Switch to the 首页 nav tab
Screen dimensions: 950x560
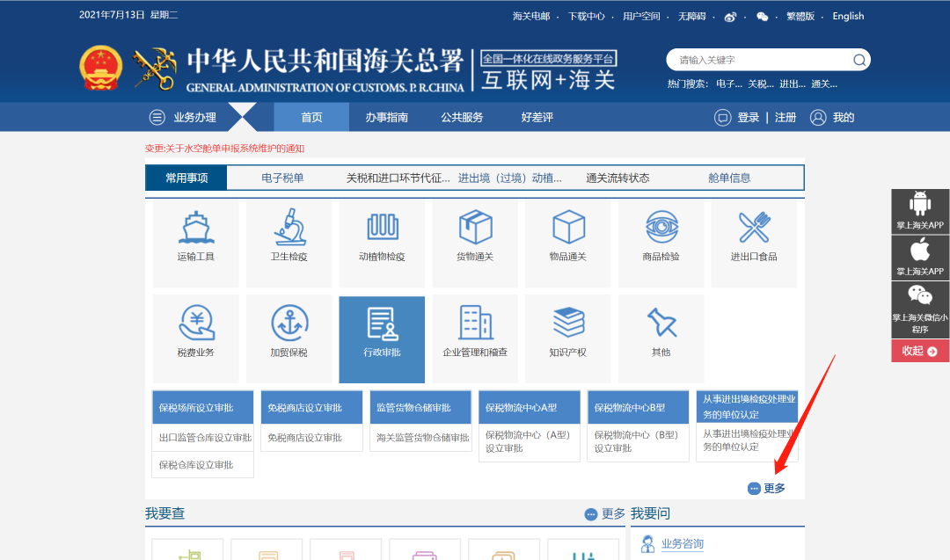point(311,117)
